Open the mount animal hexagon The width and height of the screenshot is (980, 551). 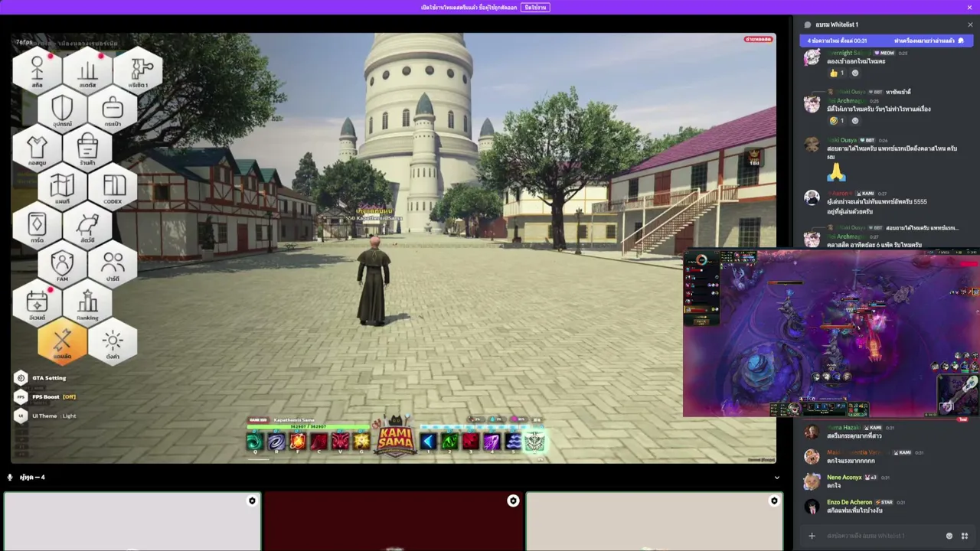(87, 226)
